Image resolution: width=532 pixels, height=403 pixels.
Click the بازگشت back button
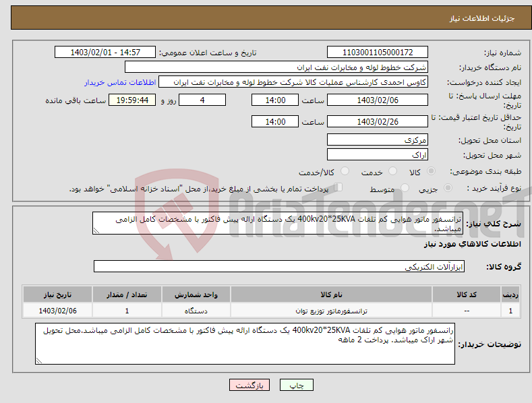(x=249, y=385)
